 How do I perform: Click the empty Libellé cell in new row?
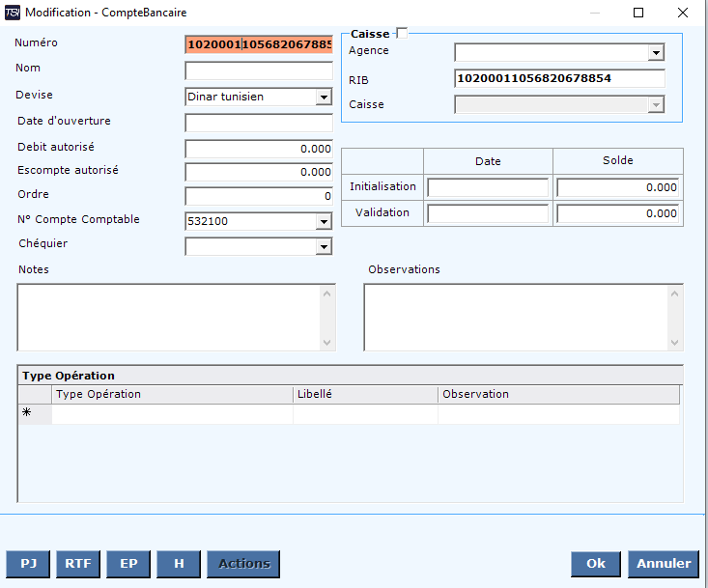pyautogui.click(x=365, y=414)
